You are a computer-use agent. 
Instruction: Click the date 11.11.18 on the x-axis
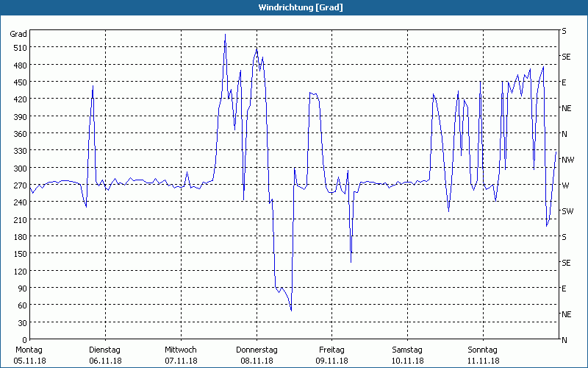[x=483, y=361]
